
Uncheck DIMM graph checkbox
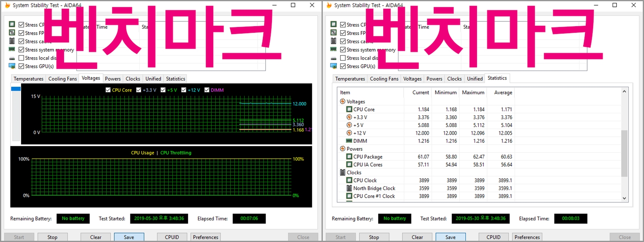tap(207, 90)
